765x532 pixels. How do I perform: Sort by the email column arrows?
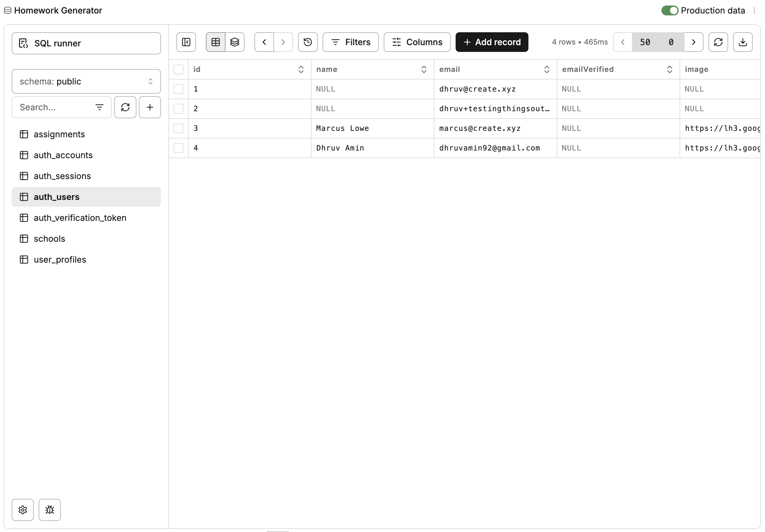[547, 69]
